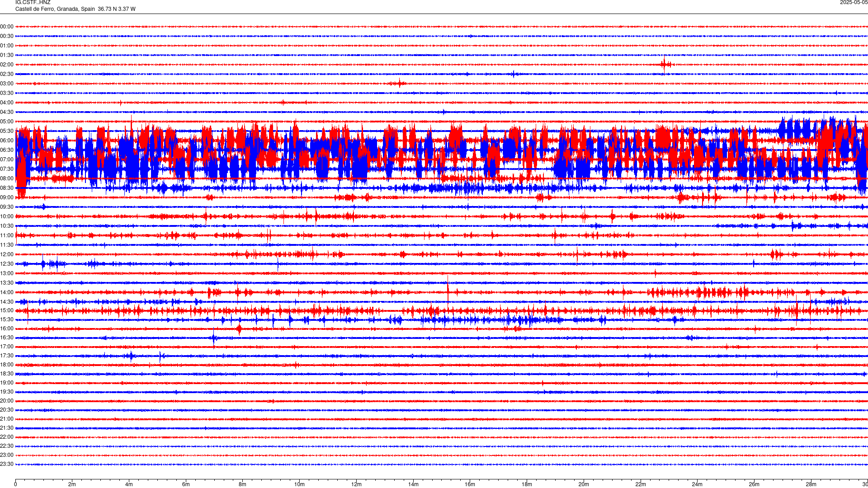Viewport: 868px width, 488px height.
Task: Select the 15:00 trace time label
Action: [7, 310]
